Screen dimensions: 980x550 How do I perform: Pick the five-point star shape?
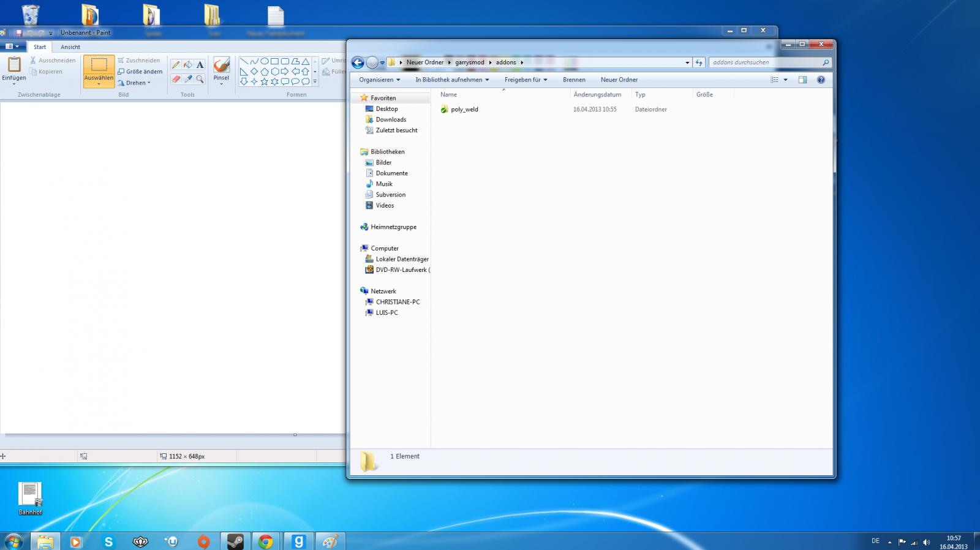tap(265, 81)
